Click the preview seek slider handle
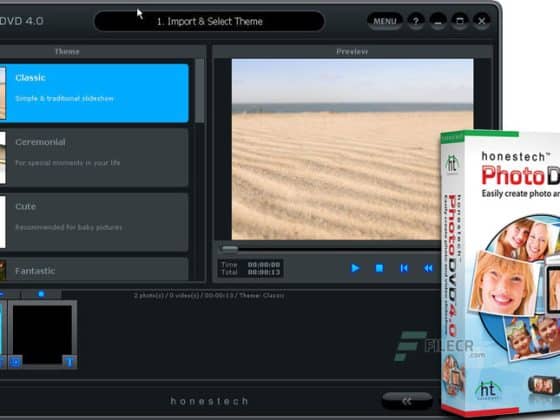Viewport: 560px width, 420px height. tap(229, 248)
